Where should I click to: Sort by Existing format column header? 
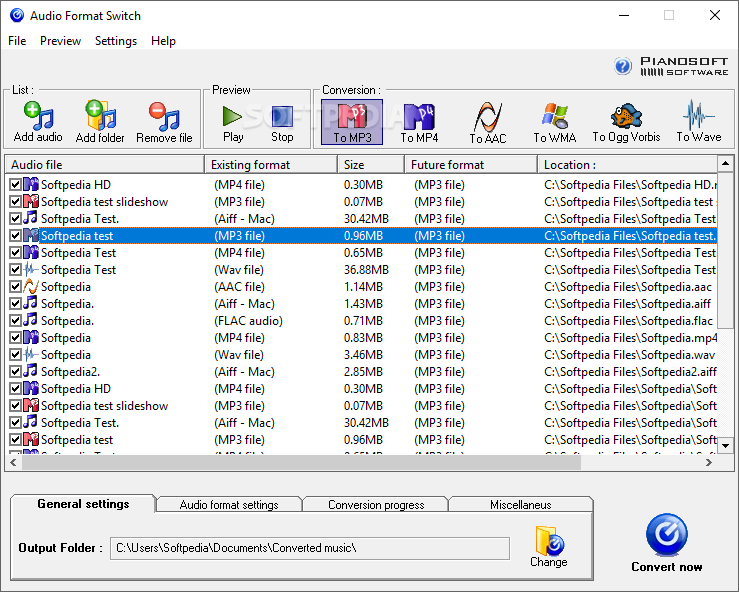(271, 164)
